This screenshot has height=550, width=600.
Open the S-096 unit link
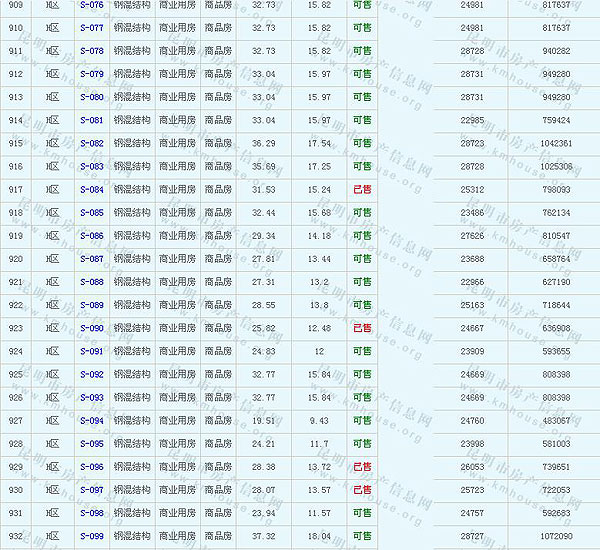point(91,466)
